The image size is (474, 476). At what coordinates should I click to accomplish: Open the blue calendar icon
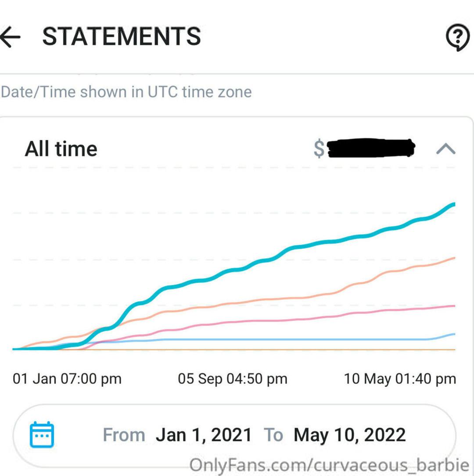click(42, 434)
